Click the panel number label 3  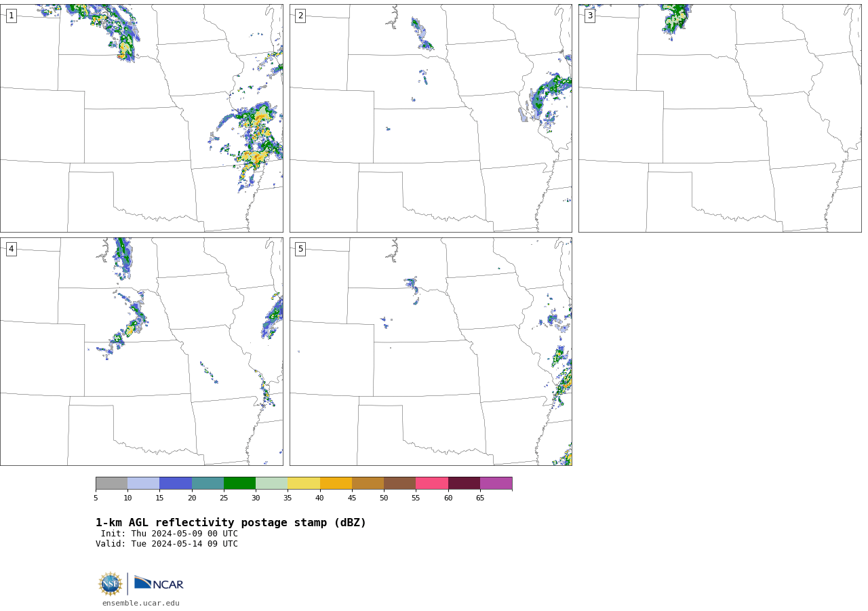tap(589, 16)
